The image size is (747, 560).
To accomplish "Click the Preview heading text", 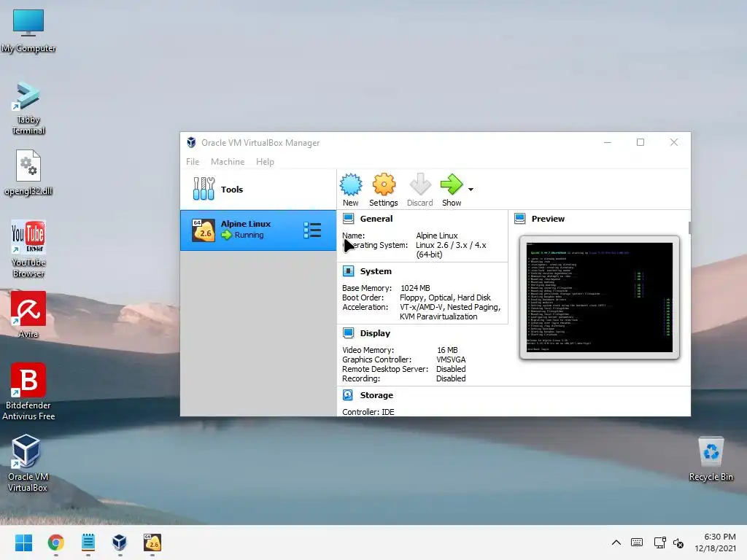I will point(548,219).
